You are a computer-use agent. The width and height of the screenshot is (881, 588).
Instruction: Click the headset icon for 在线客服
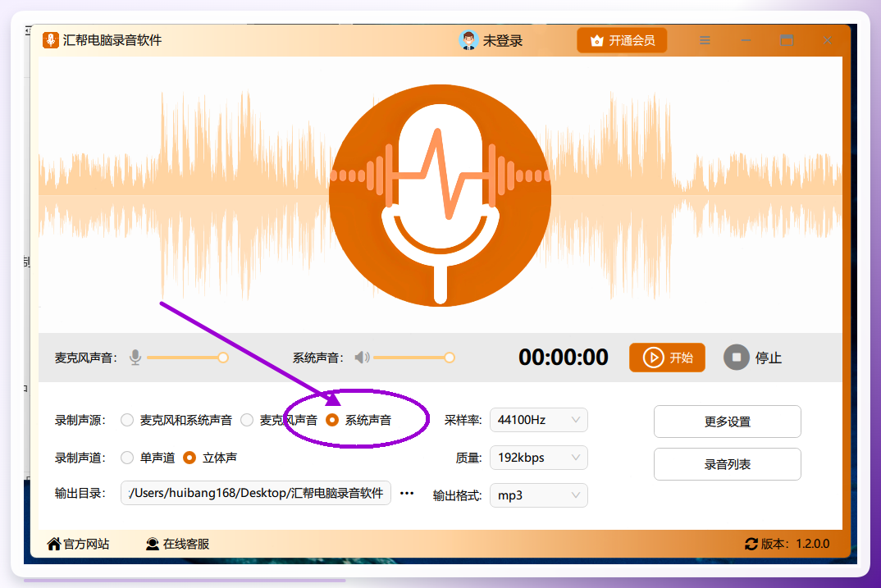[153, 544]
